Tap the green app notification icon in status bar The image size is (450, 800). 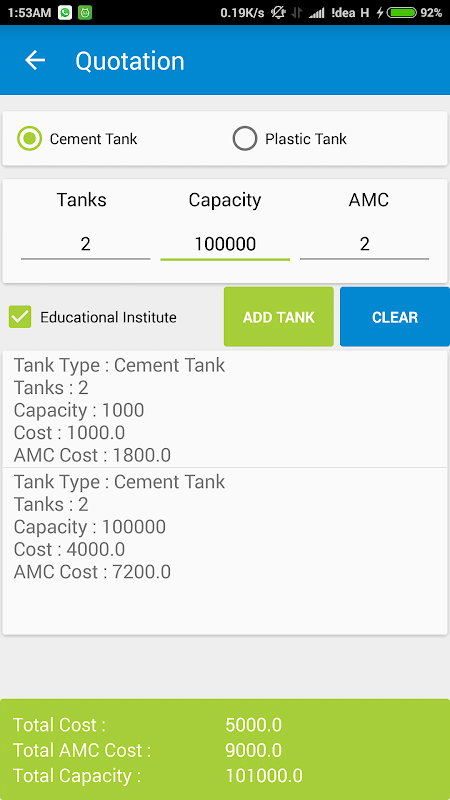coord(85,13)
